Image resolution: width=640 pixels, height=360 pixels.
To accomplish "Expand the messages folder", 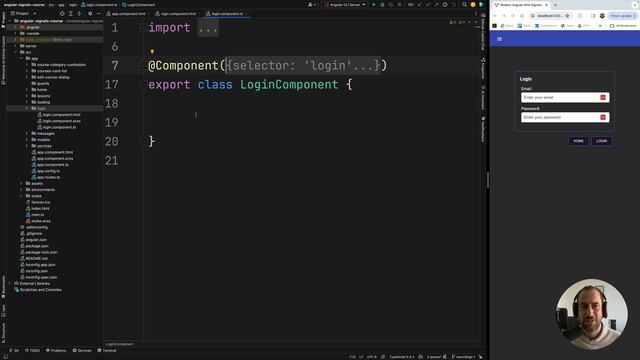I will click(27, 133).
